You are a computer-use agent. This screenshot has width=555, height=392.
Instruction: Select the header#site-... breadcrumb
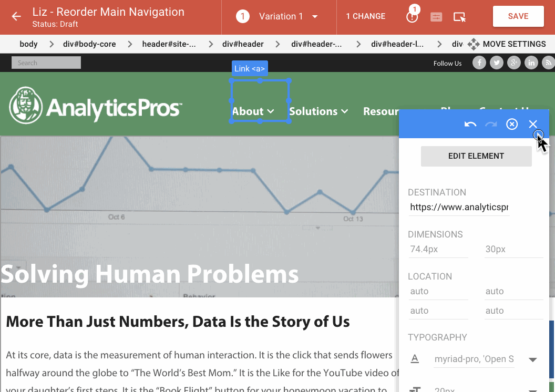point(169,44)
